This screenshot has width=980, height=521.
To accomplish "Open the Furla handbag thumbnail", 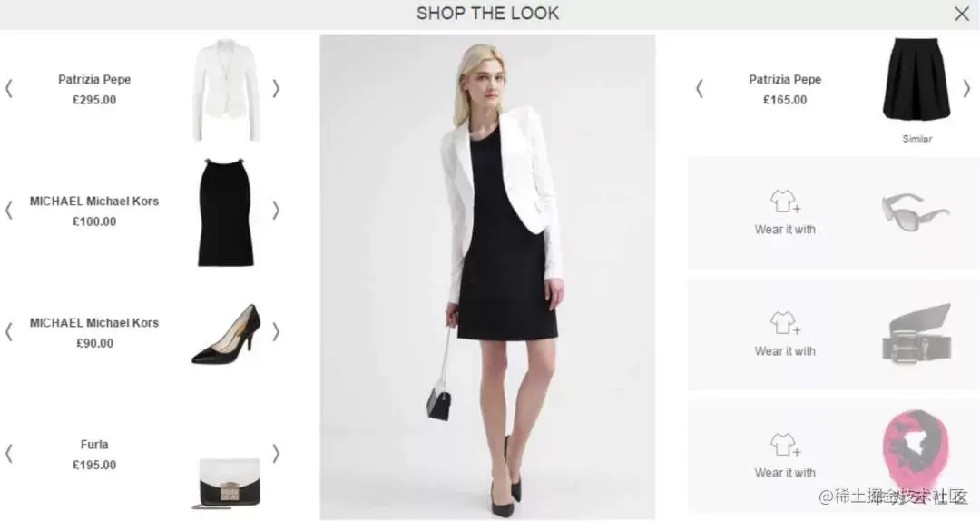I will click(228, 484).
